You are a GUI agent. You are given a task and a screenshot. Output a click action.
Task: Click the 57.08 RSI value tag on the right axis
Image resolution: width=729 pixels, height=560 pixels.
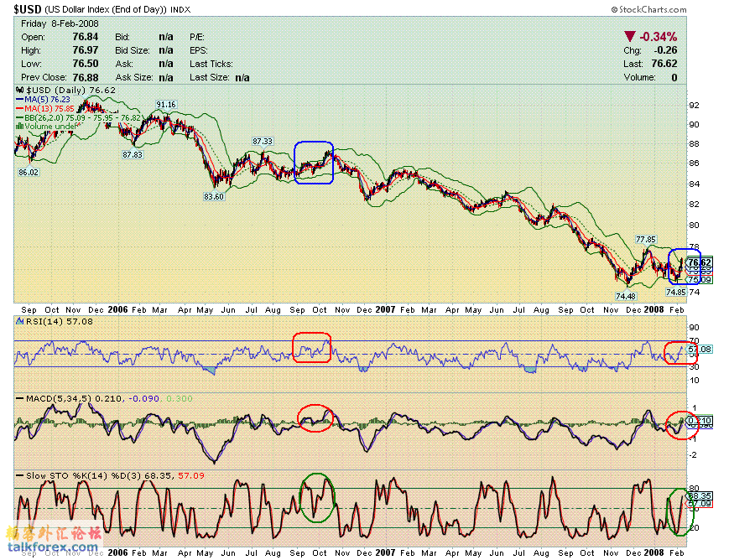[x=700, y=349]
